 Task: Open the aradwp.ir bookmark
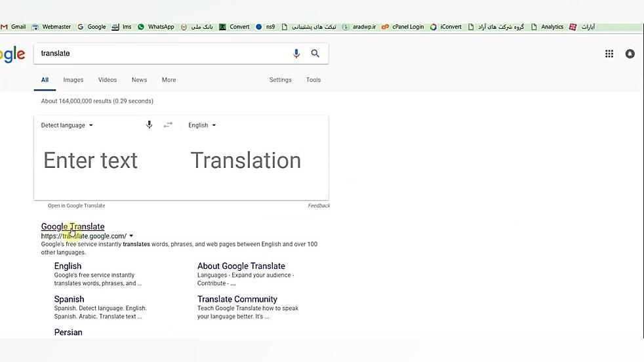click(x=359, y=27)
